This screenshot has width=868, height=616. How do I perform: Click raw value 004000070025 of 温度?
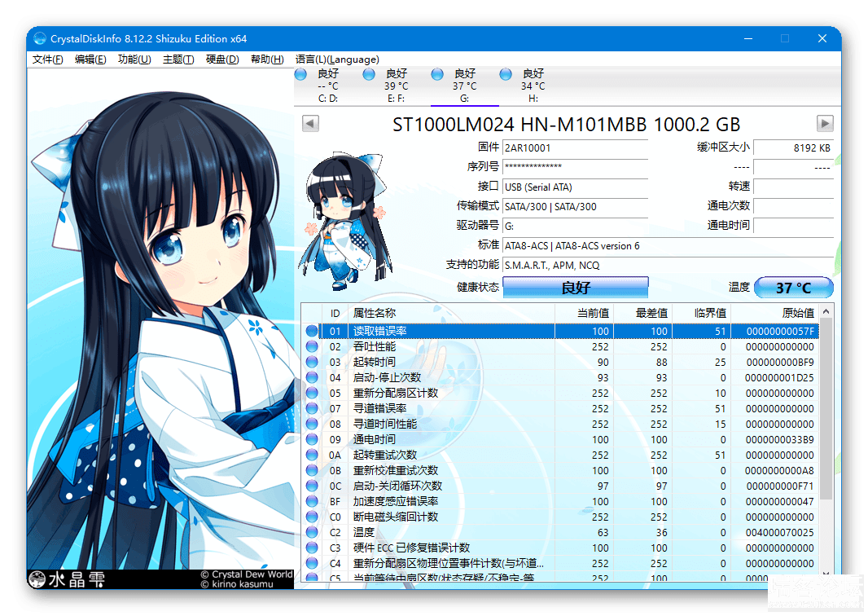(779, 532)
